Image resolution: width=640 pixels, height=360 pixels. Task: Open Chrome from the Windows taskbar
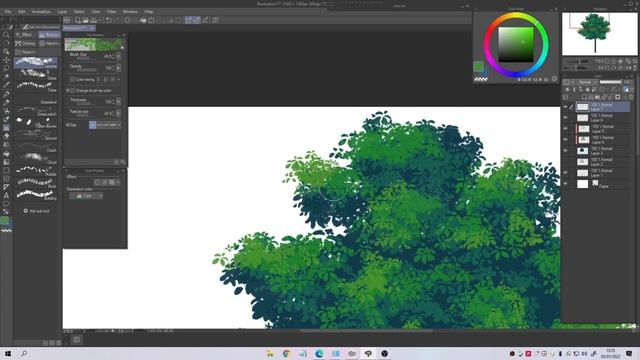[x=287, y=353]
